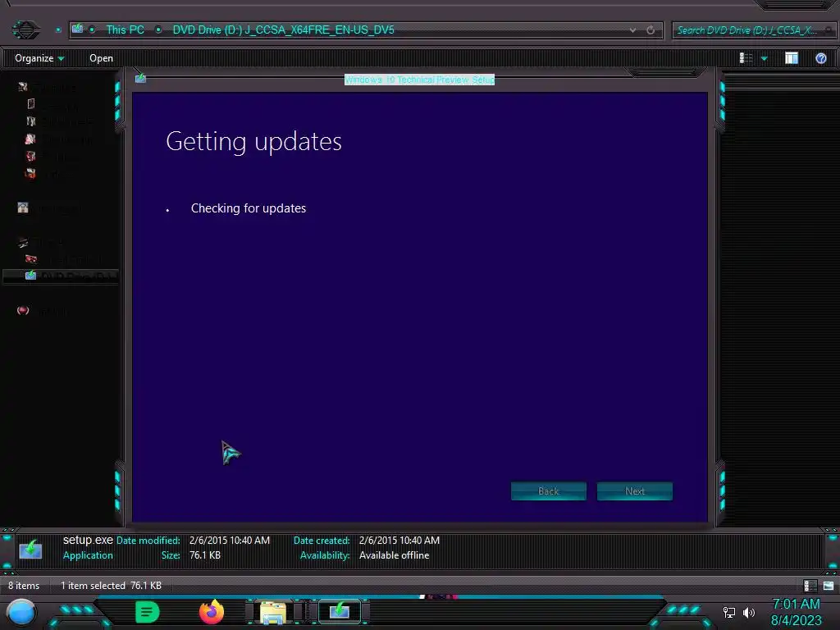Open the Organize menu

pos(39,58)
